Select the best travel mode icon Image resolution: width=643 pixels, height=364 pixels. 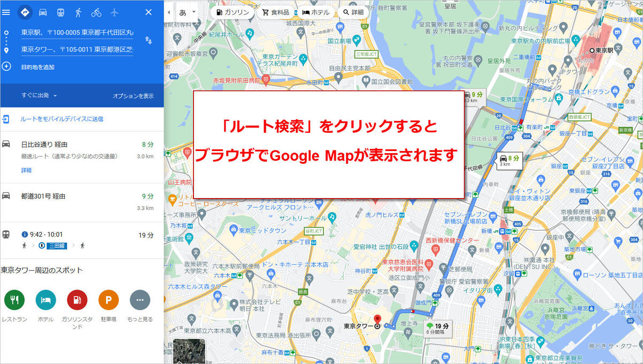[25, 12]
